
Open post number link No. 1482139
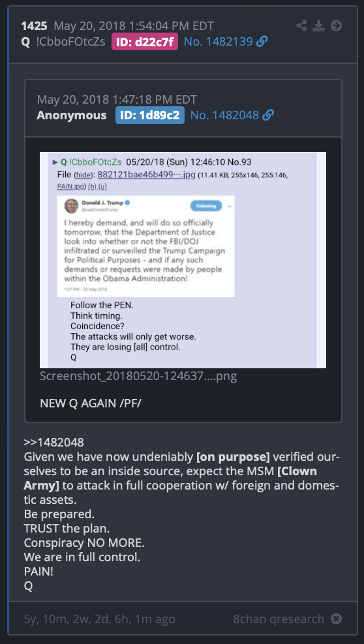[x=218, y=42]
